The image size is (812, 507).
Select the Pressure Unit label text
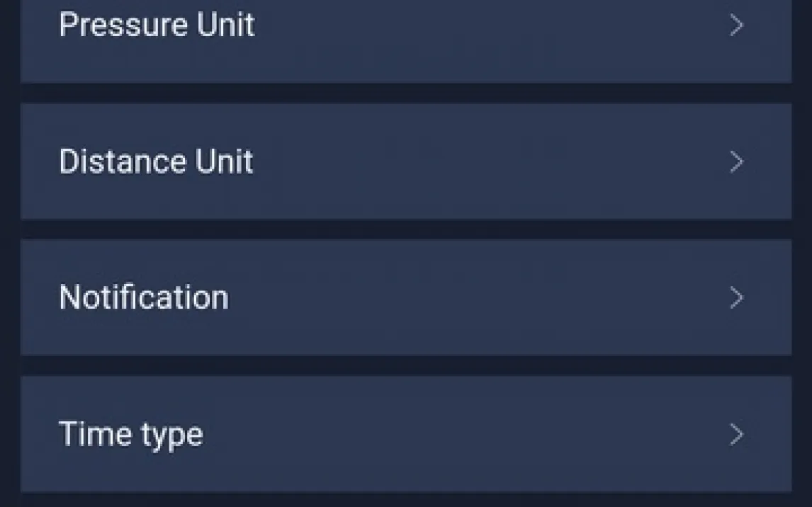157,25
